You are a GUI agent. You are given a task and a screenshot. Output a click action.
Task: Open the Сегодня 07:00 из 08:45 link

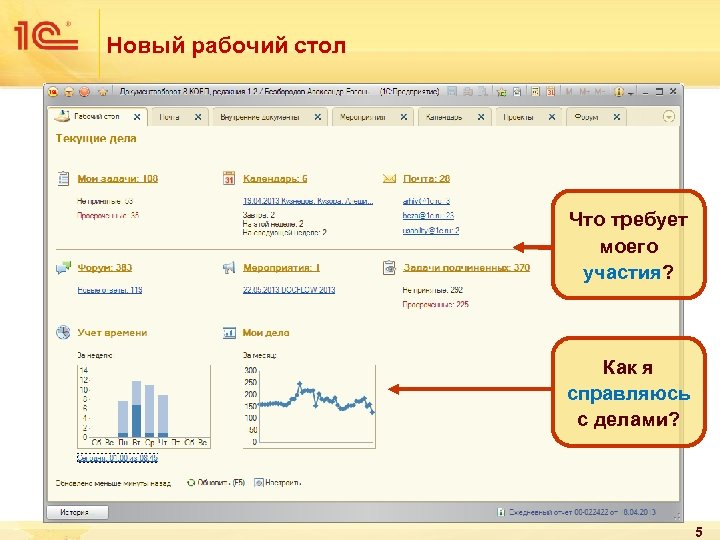118,458
